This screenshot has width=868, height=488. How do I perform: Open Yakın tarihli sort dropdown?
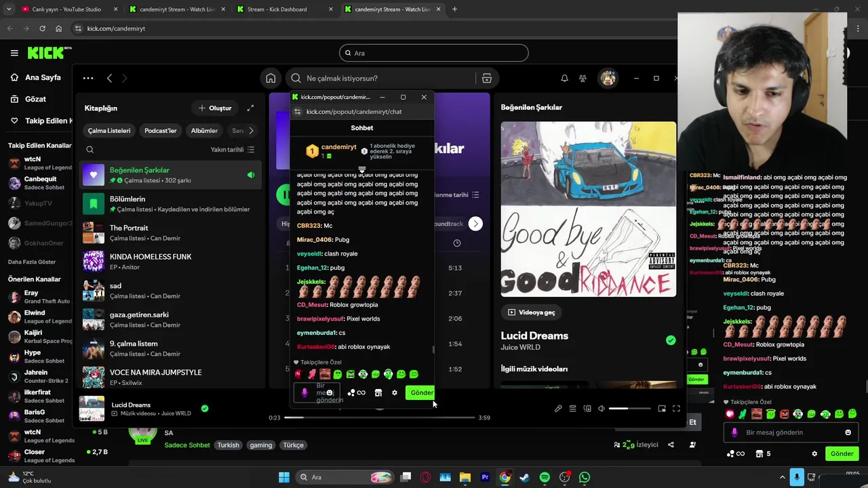[x=233, y=149]
